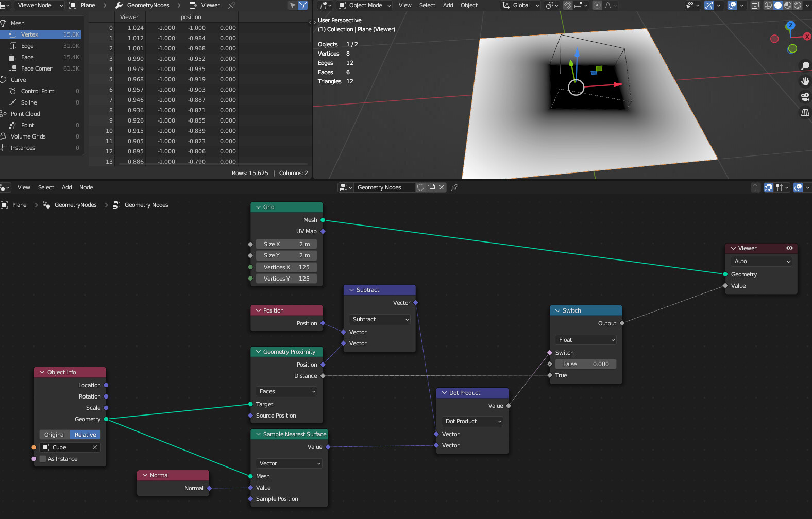The width and height of the screenshot is (812, 519).
Task: Open the node editor Node menu
Action: (86, 187)
